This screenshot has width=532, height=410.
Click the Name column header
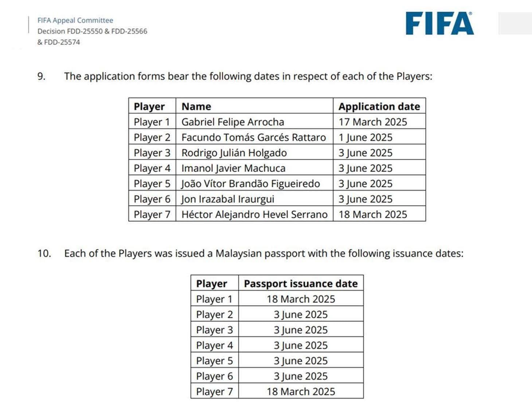pyautogui.click(x=196, y=106)
